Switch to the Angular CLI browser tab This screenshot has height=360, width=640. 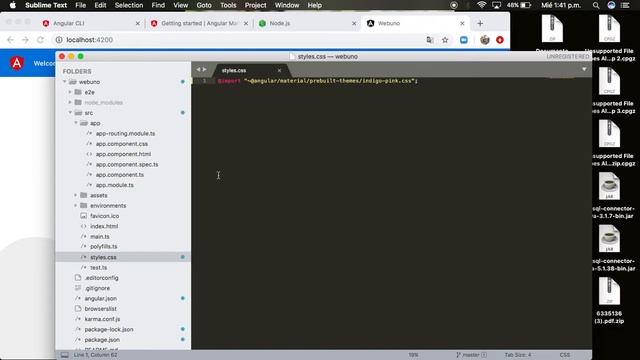pyautogui.click(x=91, y=23)
